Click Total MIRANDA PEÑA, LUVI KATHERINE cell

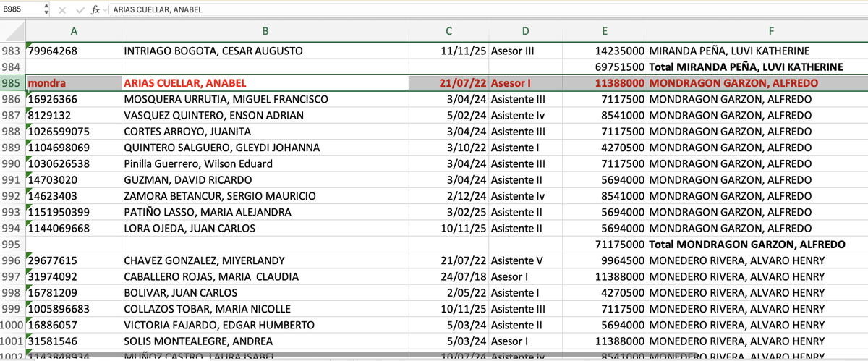757,67
